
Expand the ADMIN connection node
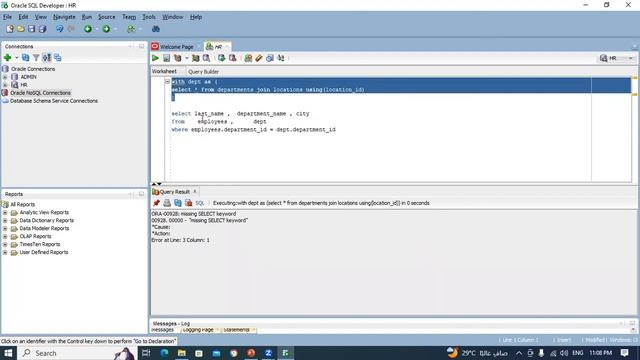point(5,77)
